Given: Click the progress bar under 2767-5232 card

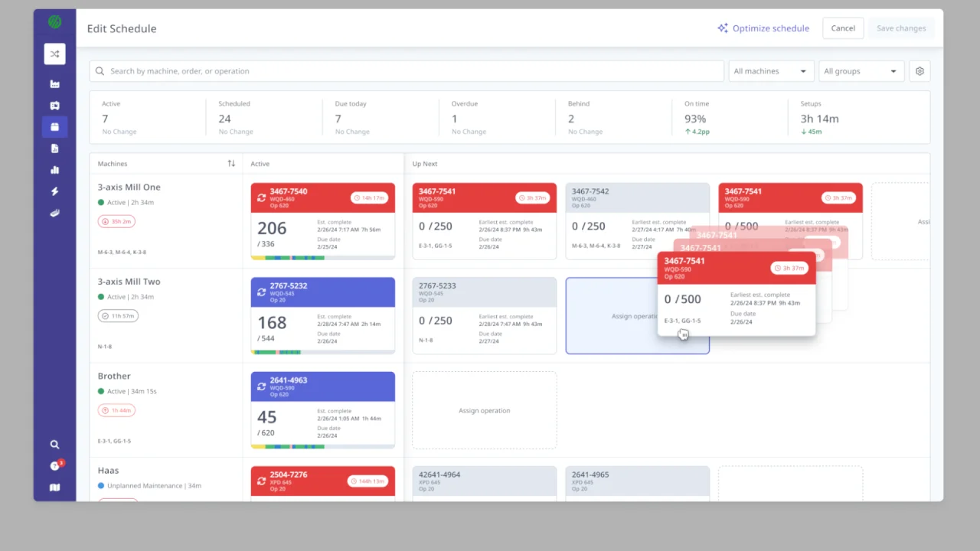Looking at the screenshot, I should click(323, 352).
